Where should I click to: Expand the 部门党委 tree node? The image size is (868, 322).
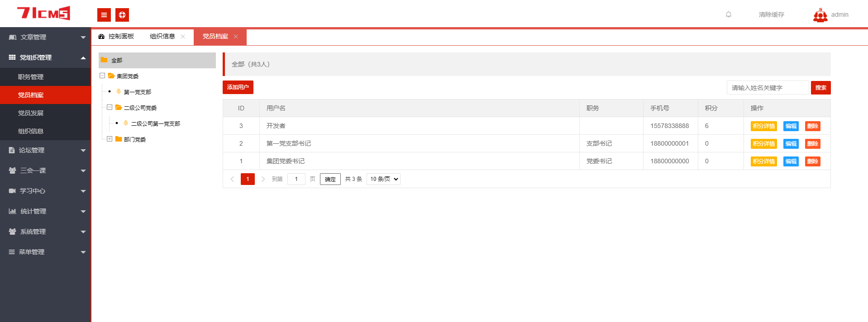pos(110,139)
